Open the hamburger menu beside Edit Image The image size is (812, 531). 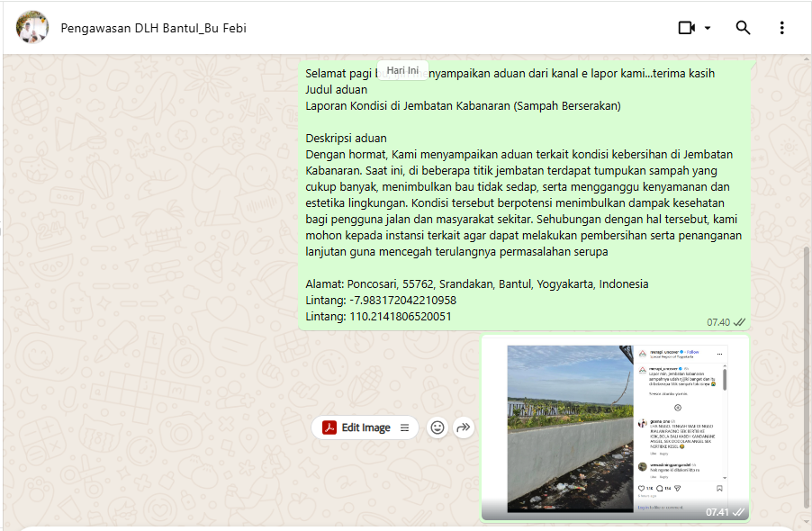405,427
